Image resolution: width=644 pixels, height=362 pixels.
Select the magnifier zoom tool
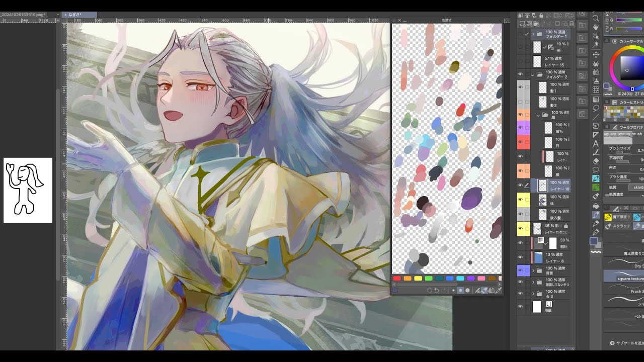pyautogui.click(x=596, y=18)
